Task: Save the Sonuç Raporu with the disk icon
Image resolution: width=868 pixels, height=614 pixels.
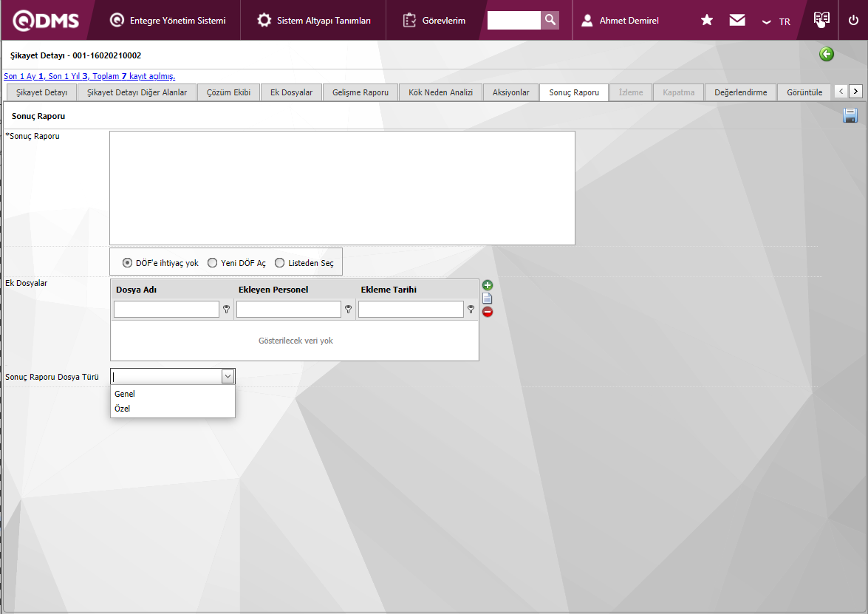Action: (850, 115)
